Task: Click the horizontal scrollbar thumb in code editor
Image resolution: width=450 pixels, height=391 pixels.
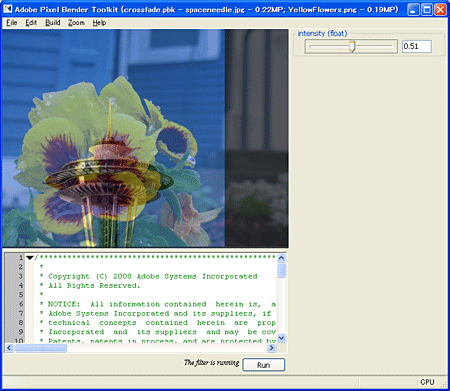Action: tap(40, 348)
